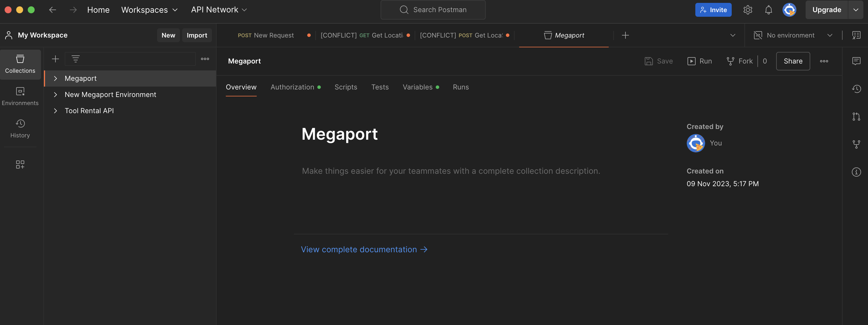Open the configure workspace sidebar icon
The height and width of the screenshot is (325, 868).
pos(20,164)
